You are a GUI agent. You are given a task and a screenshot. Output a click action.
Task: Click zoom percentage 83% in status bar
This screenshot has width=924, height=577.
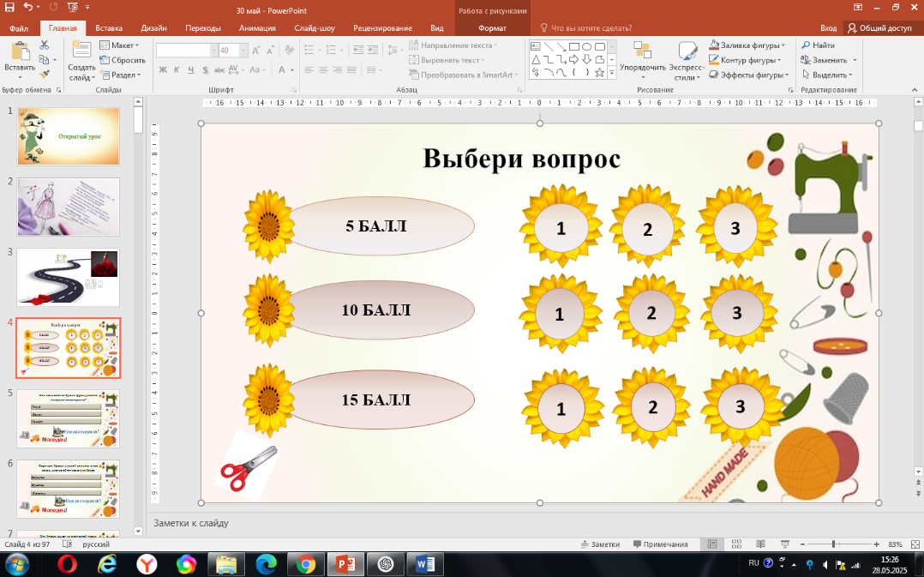(x=895, y=544)
